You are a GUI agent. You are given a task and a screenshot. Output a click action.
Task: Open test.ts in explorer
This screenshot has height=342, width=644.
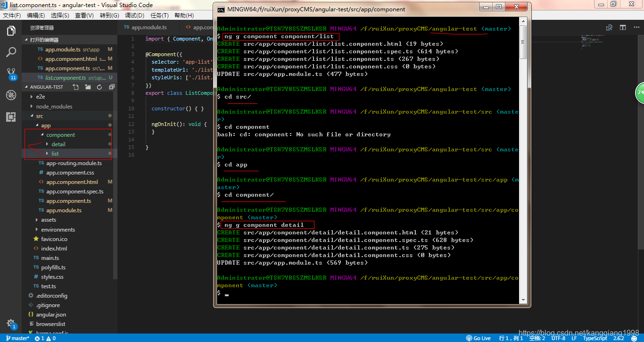click(48, 286)
